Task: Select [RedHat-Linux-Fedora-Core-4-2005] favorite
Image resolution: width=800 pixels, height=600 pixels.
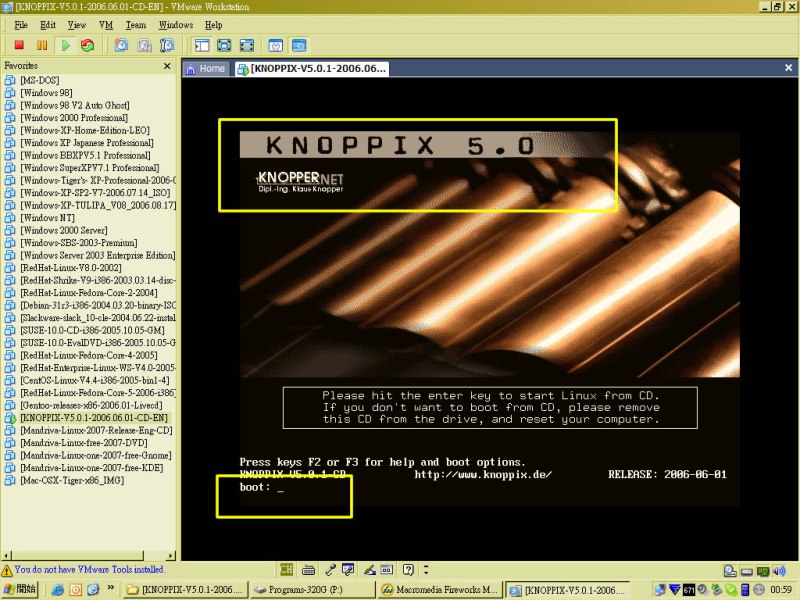Action: [x=89, y=355]
